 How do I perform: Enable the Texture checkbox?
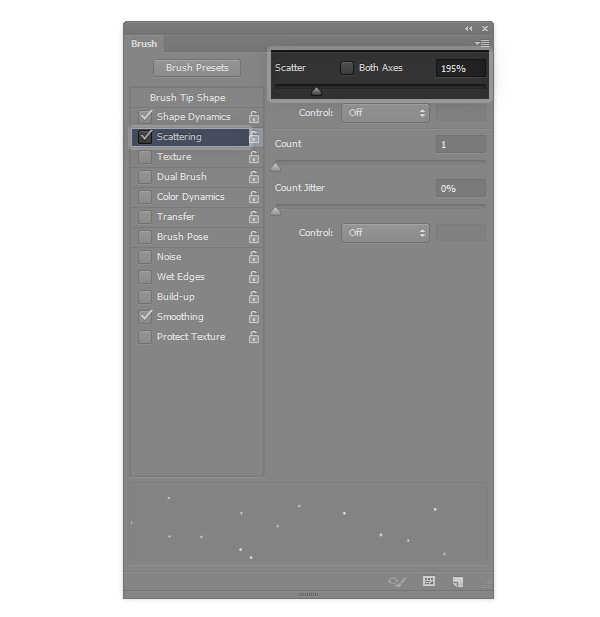tap(145, 157)
